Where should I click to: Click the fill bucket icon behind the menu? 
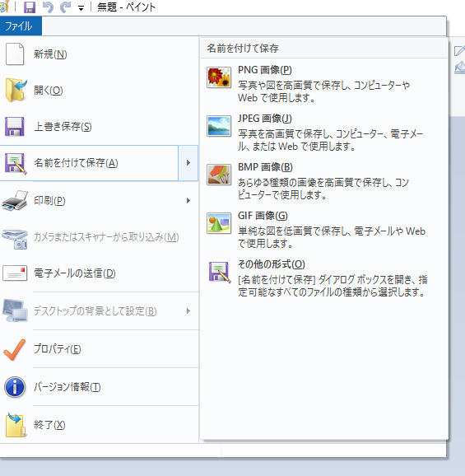459,68
